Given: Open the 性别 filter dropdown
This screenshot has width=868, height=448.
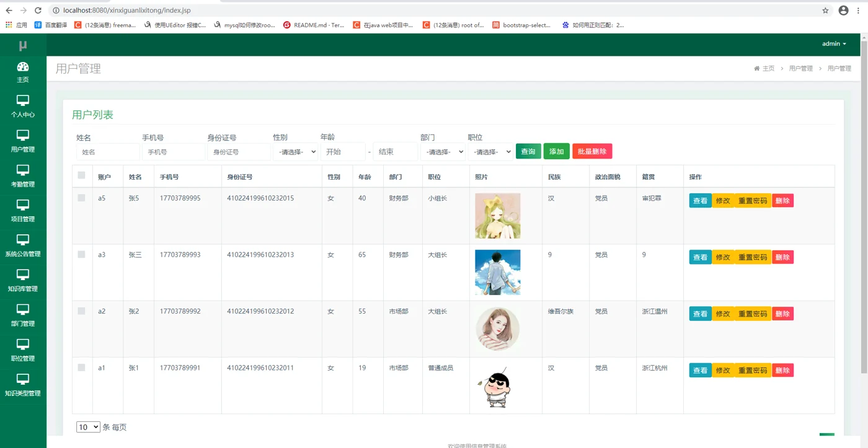Looking at the screenshot, I should 295,152.
